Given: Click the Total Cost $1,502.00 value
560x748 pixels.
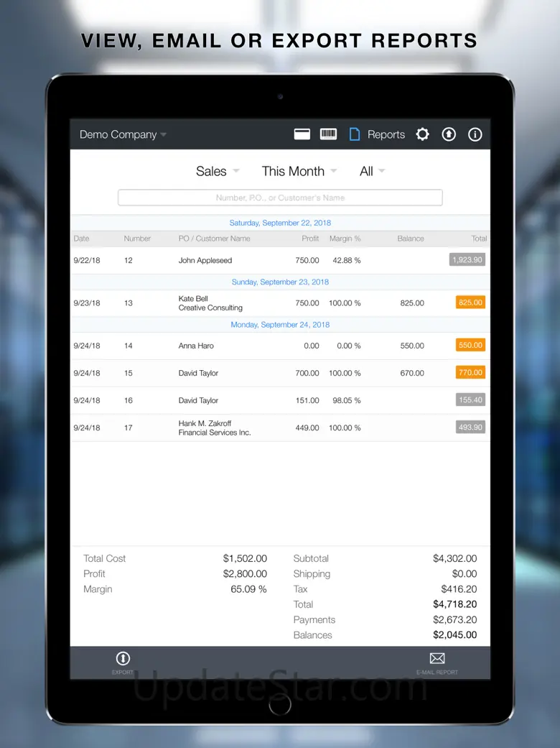Looking at the screenshot, I should [245, 558].
